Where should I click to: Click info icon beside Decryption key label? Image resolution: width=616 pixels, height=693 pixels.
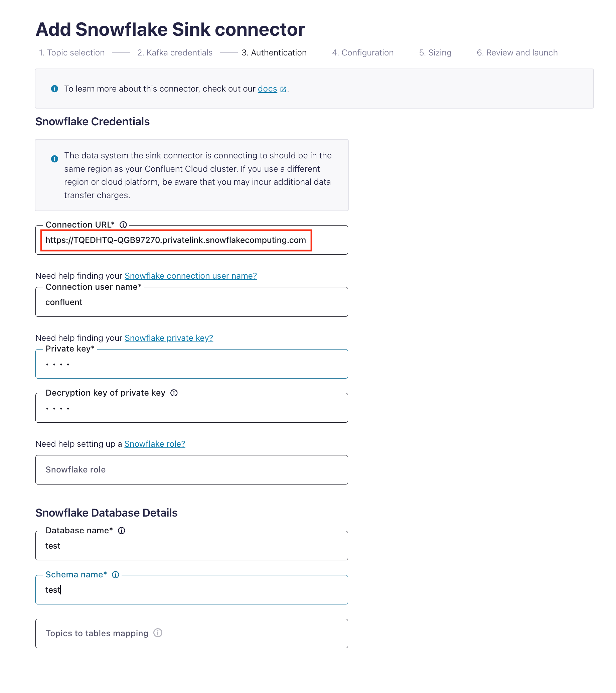(x=174, y=393)
